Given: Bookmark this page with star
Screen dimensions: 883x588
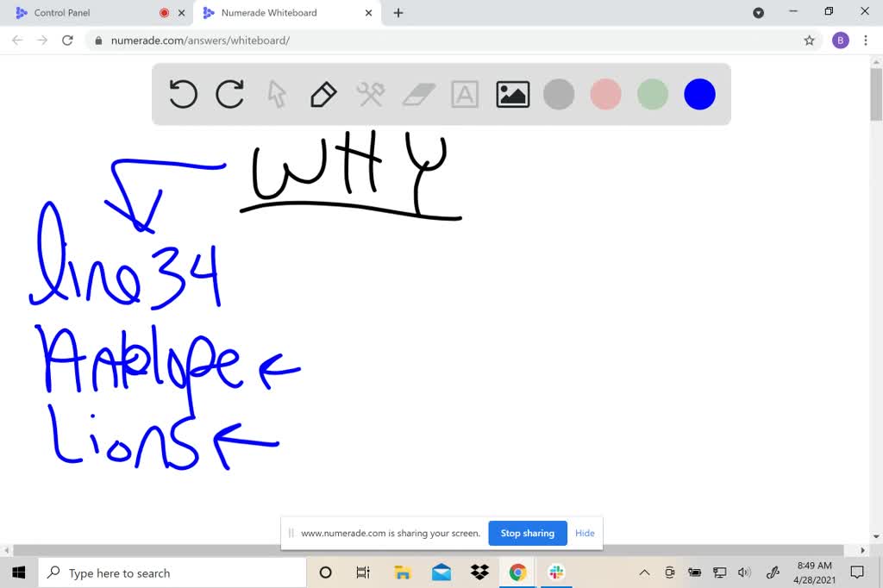Looking at the screenshot, I should 809,40.
